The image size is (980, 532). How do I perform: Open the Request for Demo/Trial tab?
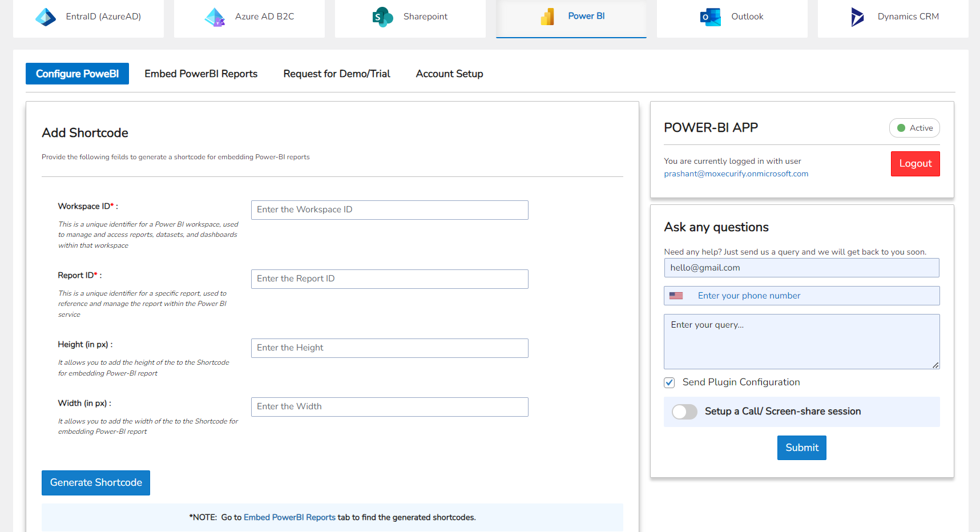point(337,74)
